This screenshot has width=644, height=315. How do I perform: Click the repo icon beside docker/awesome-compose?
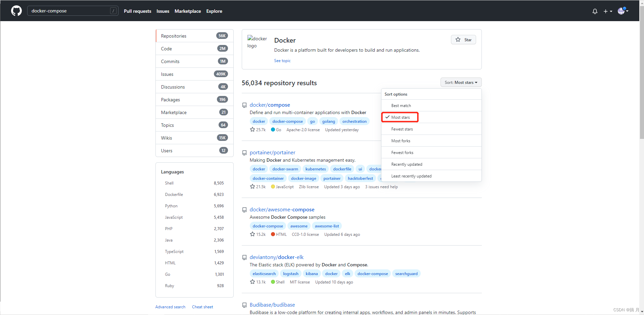pyautogui.click(x=244, y=210)
